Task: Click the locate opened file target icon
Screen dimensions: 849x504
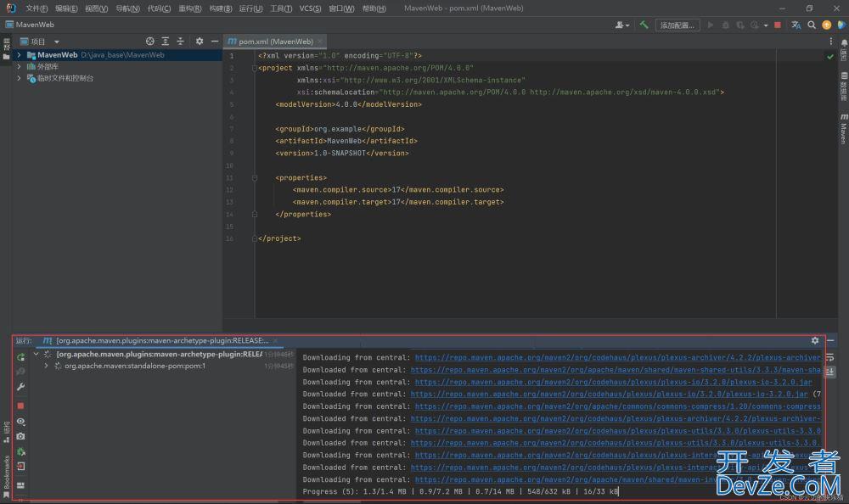Action: coord(150,41)
